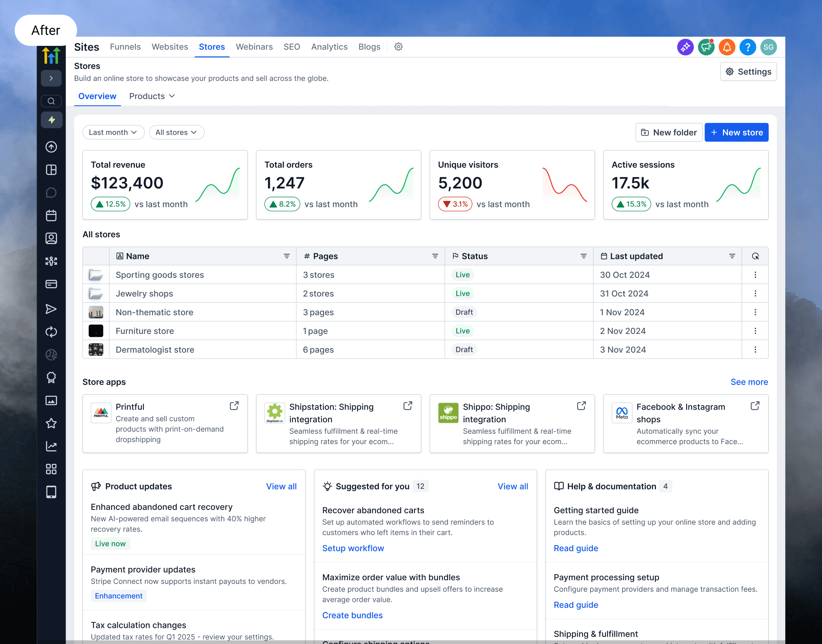Click the lightning bolt sidebar icon

[51, 120]
